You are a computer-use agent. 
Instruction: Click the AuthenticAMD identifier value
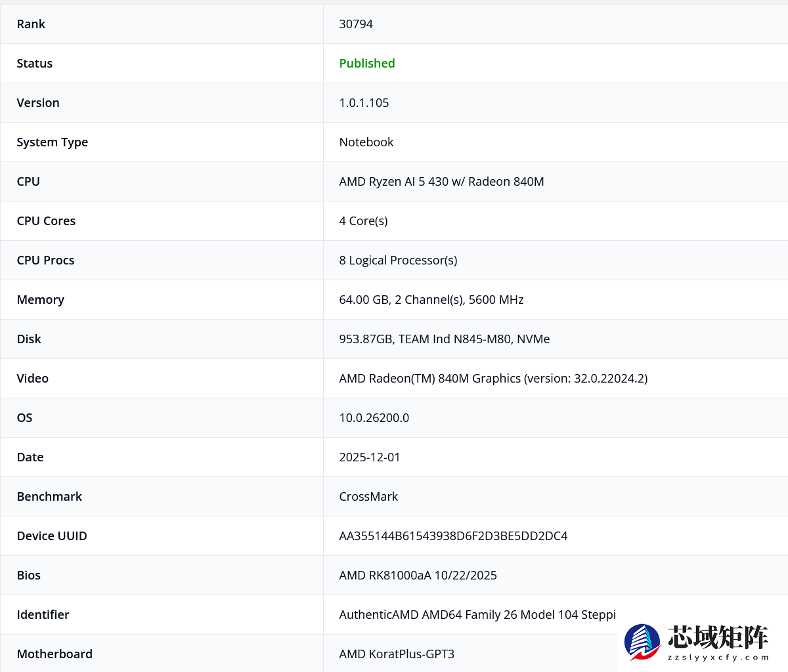click(477, 615)
